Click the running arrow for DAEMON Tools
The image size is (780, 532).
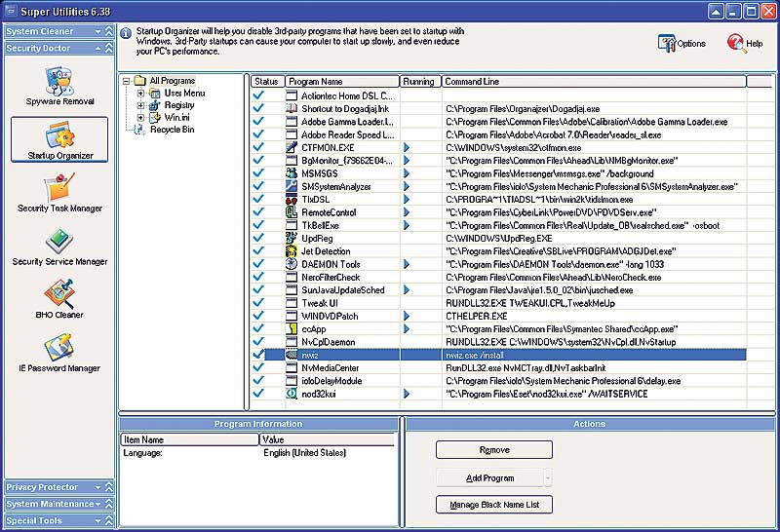tap(407, 264)
